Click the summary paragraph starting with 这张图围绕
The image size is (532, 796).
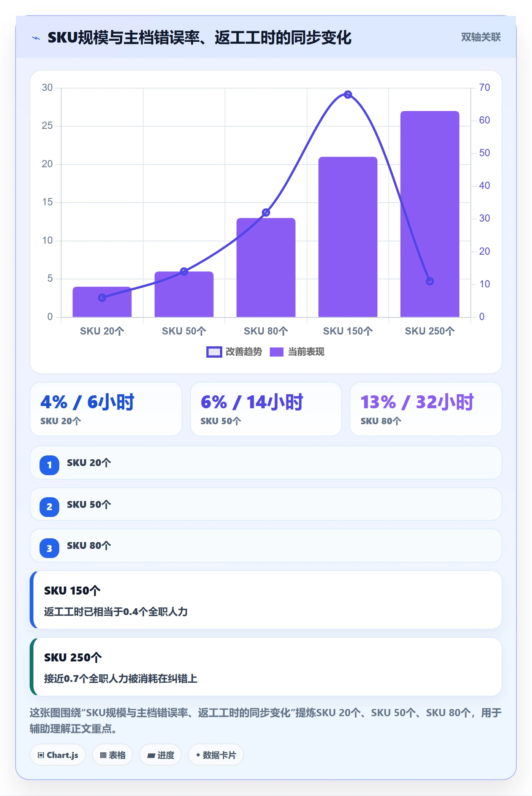tap(266, 721)
